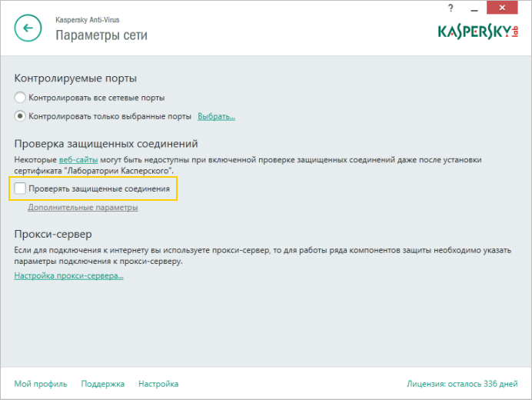This screenshot has height=400, width=532.
Task: Click the 'Параметры сети' title
Action: click(x=101, y=35)
